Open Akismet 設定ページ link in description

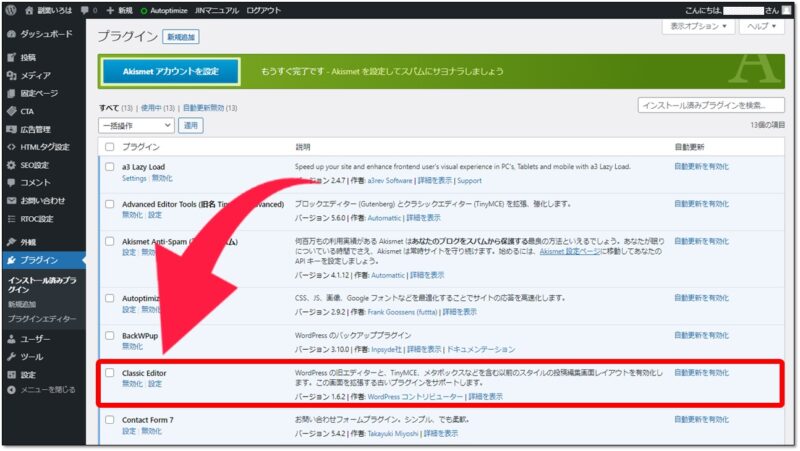570,252
